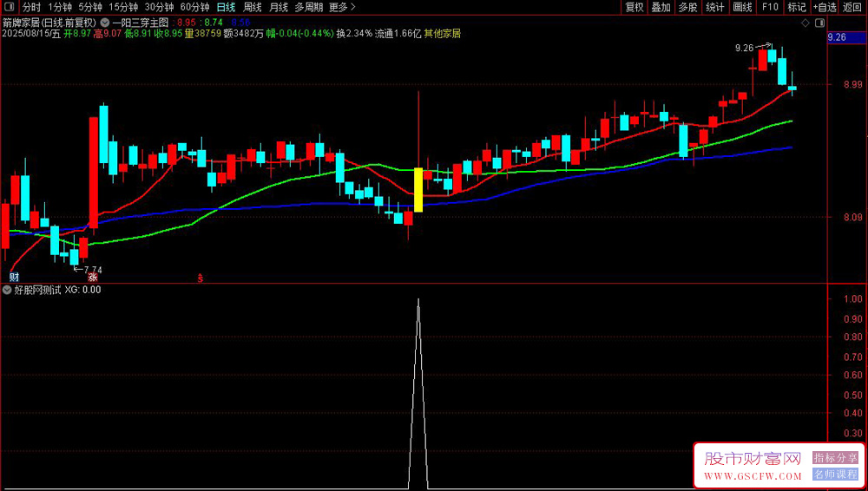
Task: Open the 统计 statistics tool
Action: tap(715, 7)
